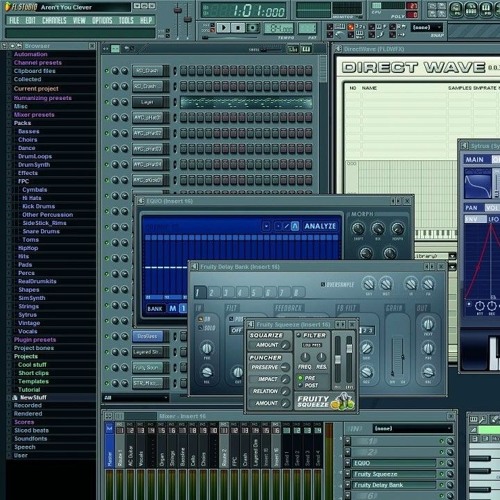The height and width of the screenshot is (500, 500).
Task: Open Snare Drums folder in Browser
Action: pos(41,231)
